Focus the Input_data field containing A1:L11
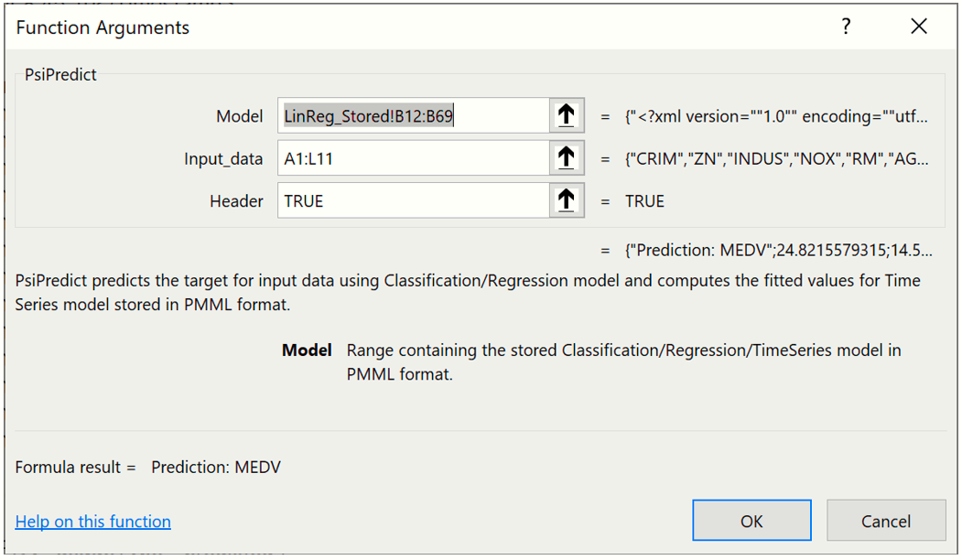962x560 pixels. (414, 158)
